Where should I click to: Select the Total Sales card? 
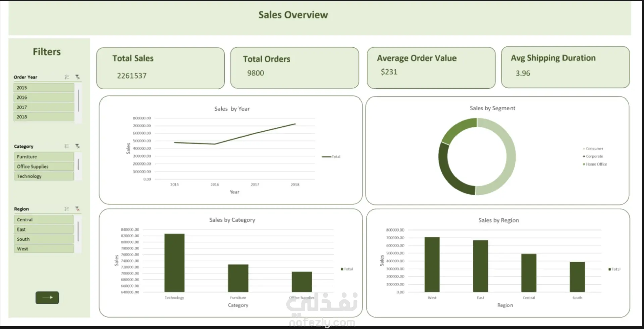coord(161,68)
